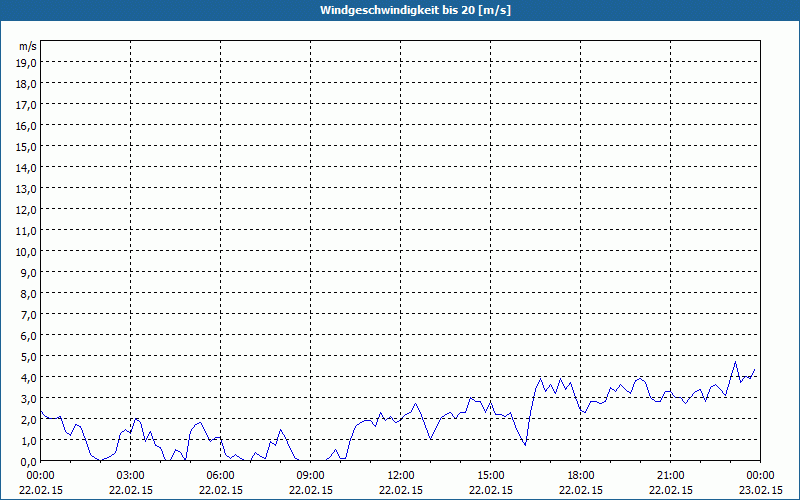Click the "9,0" y-axis label

[29, 272]
